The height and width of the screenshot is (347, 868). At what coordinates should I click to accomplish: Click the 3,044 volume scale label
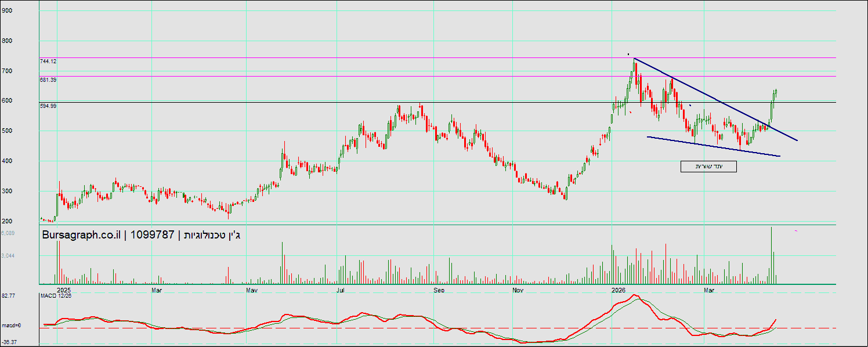8,255
